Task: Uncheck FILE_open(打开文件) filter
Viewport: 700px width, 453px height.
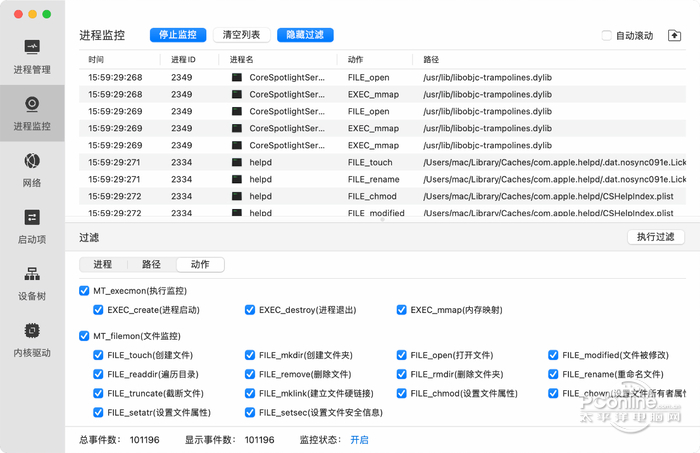Action: click(401, 355)
